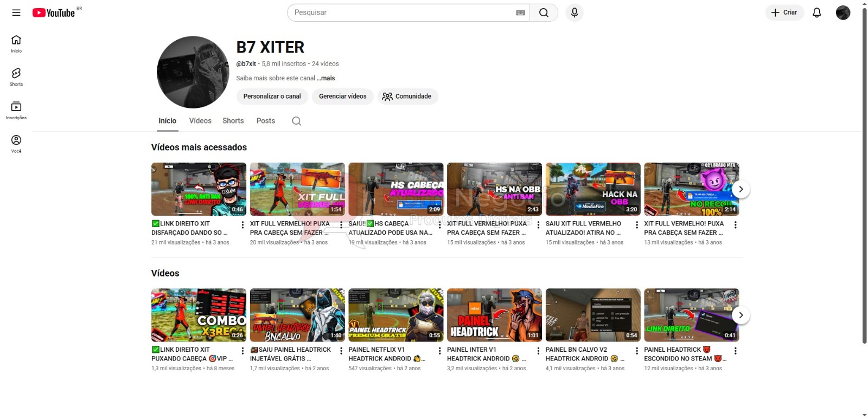Image resolution: width=868 pixels, height=419 pixels.
Task: Switch to the Shorts channel tab
Action: (x=233, y=121)
